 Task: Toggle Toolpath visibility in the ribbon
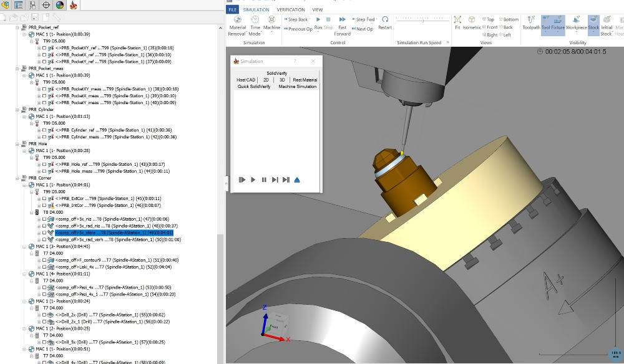[x=531, y=22]
